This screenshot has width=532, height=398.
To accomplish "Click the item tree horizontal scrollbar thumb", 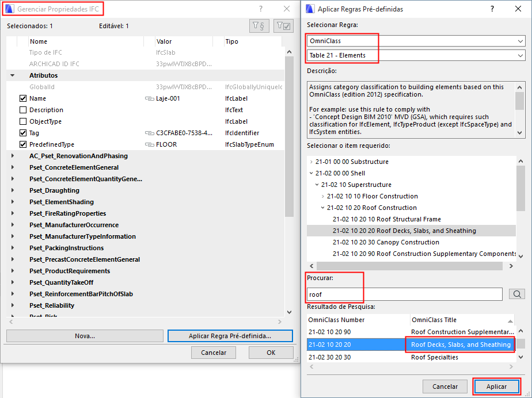I will (409, 266).
